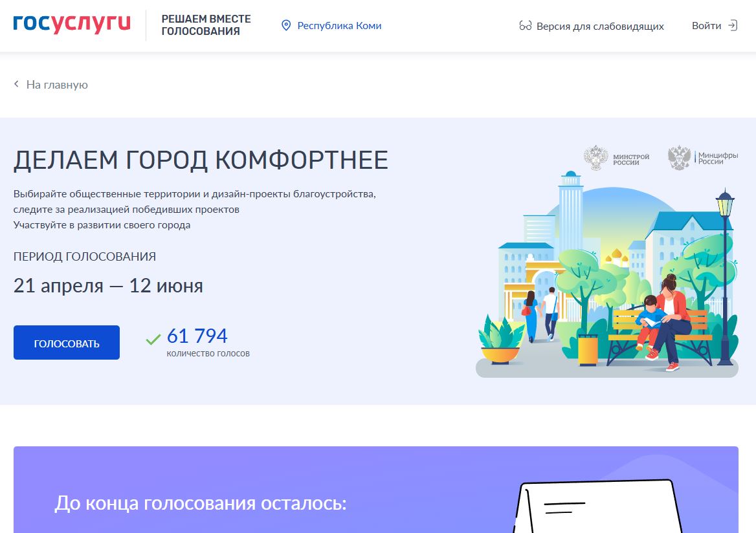
Task: Click the 61 794 vote count number
Action: [x=197, y=336]
